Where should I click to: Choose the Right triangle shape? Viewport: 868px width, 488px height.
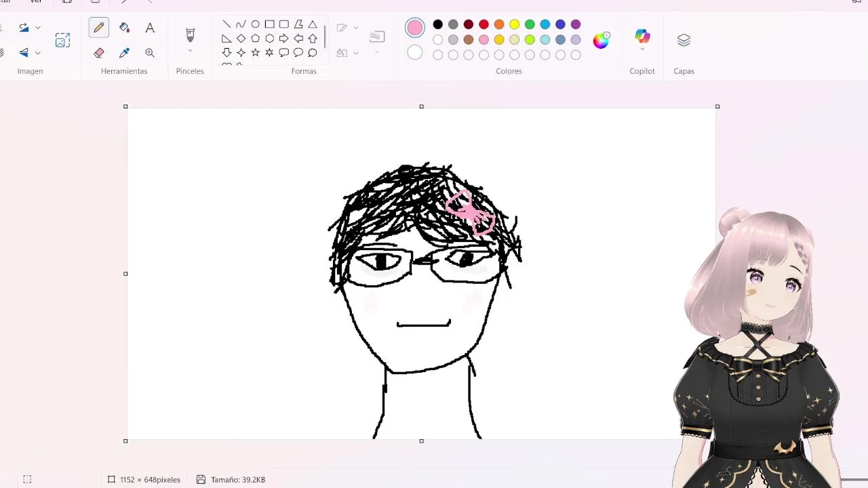[x=226, y=39]
